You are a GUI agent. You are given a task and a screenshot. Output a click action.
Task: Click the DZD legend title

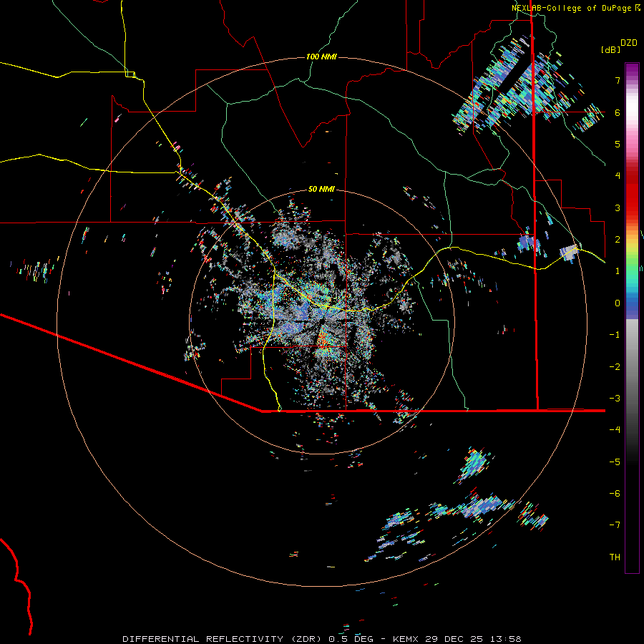tap(629, 43)
